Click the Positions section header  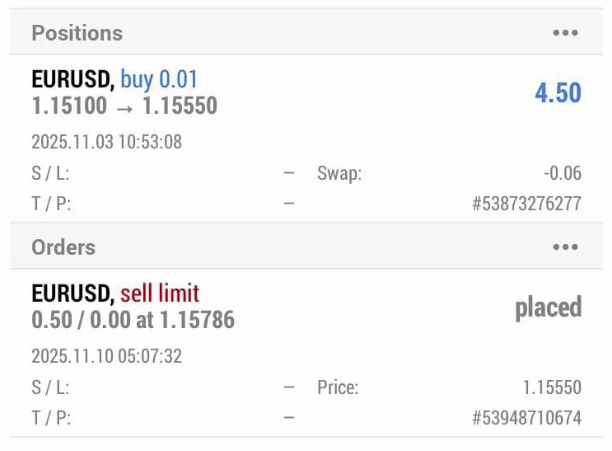point(77,33)
